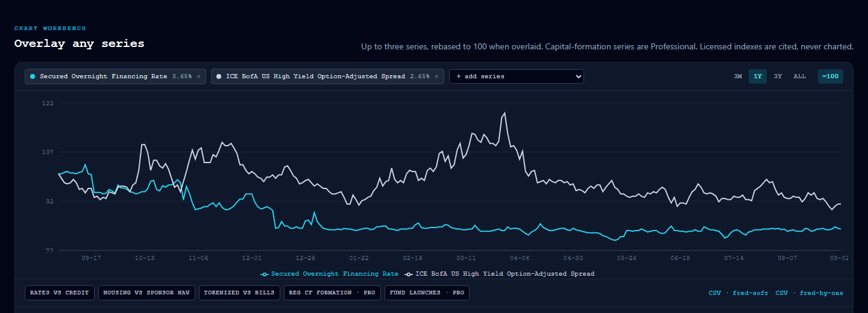Screen dimensions: 868x313
Task: Click the 06-18 x-axis date label
Action: click(681, 258)
